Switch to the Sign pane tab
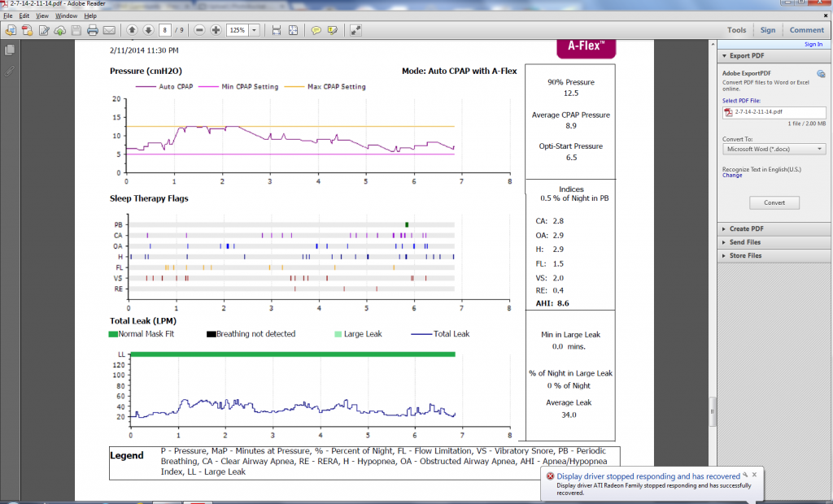Screen dimensions: 833x504 (768, 30)
